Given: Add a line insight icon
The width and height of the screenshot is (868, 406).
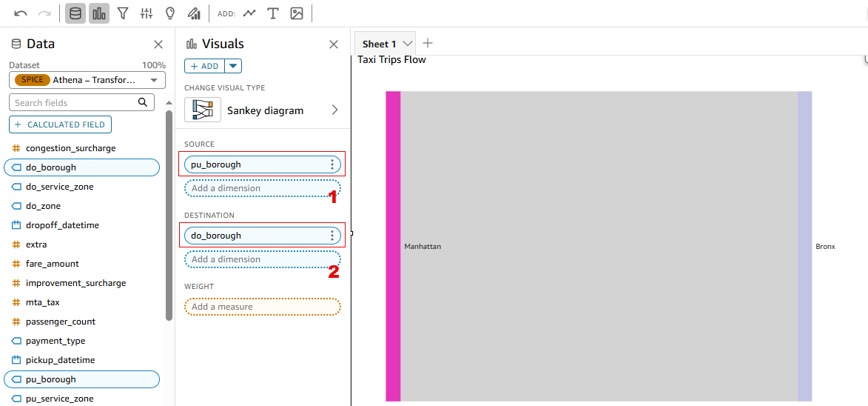Looking at the screenshot, I should point(249,13).
